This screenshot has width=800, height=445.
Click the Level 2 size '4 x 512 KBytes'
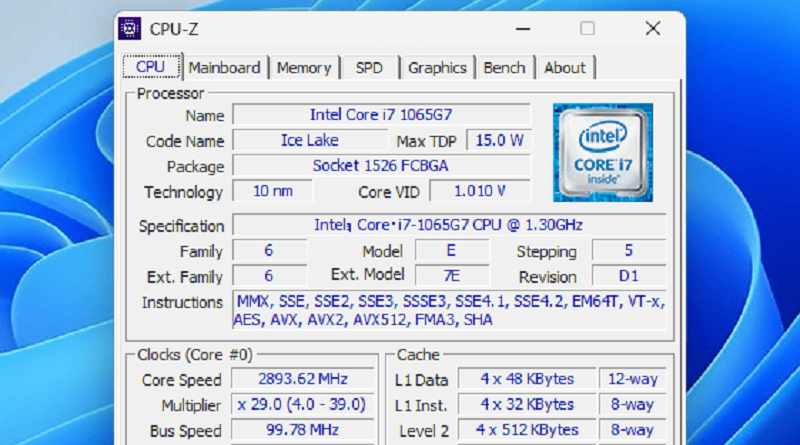tap(527, 430)
